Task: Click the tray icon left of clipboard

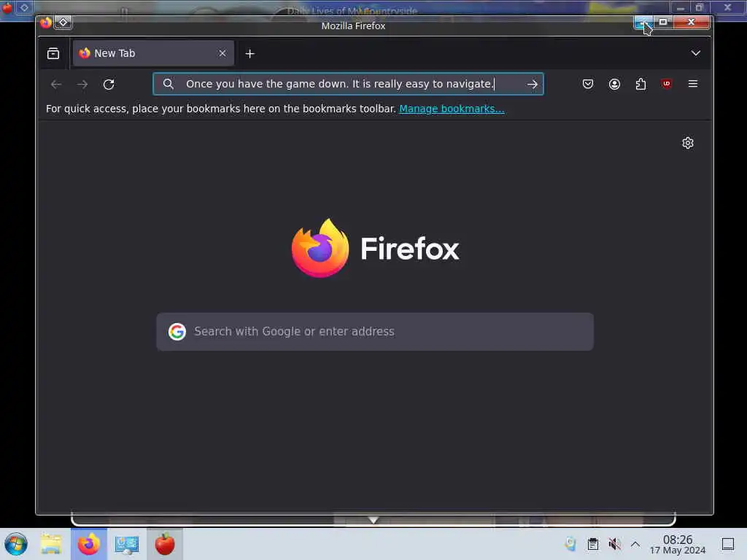Action: tap(570, 544)
